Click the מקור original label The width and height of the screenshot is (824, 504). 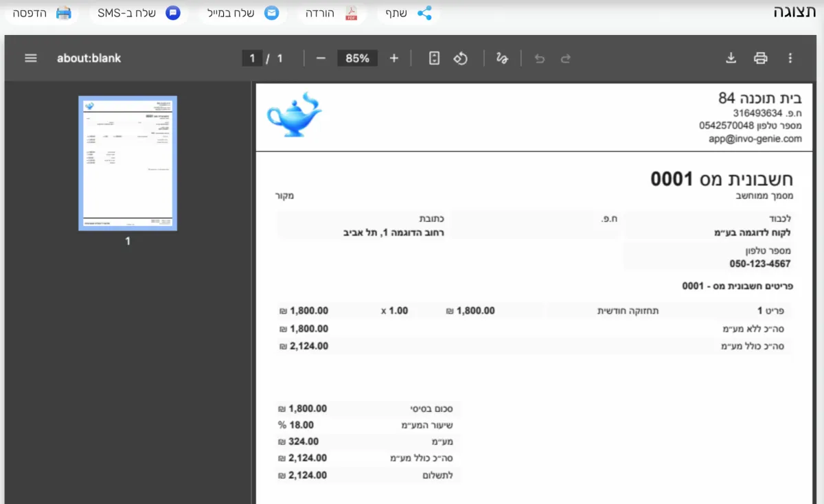point(284,196)
